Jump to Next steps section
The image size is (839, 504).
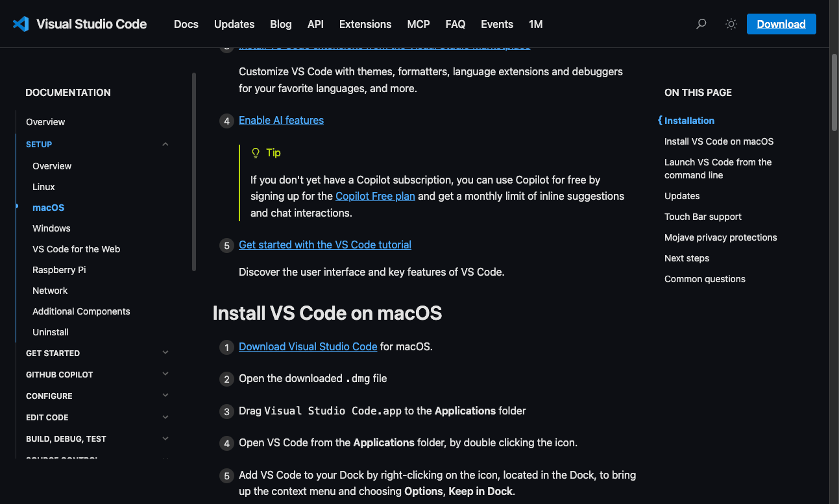point(687,258)
